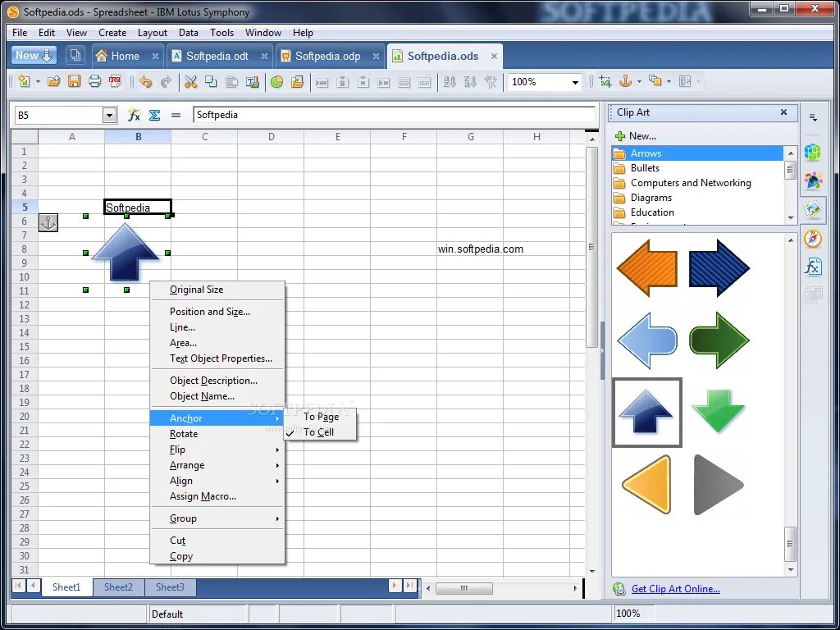Viewport: 840px width, 630px height.
Task: Select the Bullets clip art folder
Action: (645, 168)
